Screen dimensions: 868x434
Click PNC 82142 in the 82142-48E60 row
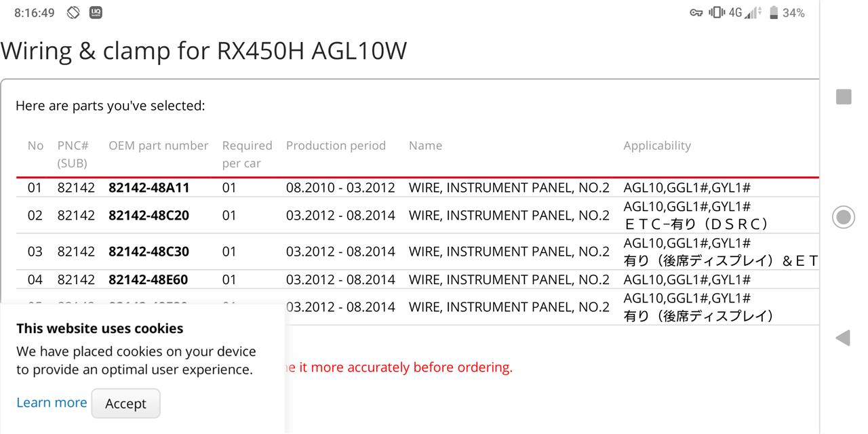coord(76,279)
